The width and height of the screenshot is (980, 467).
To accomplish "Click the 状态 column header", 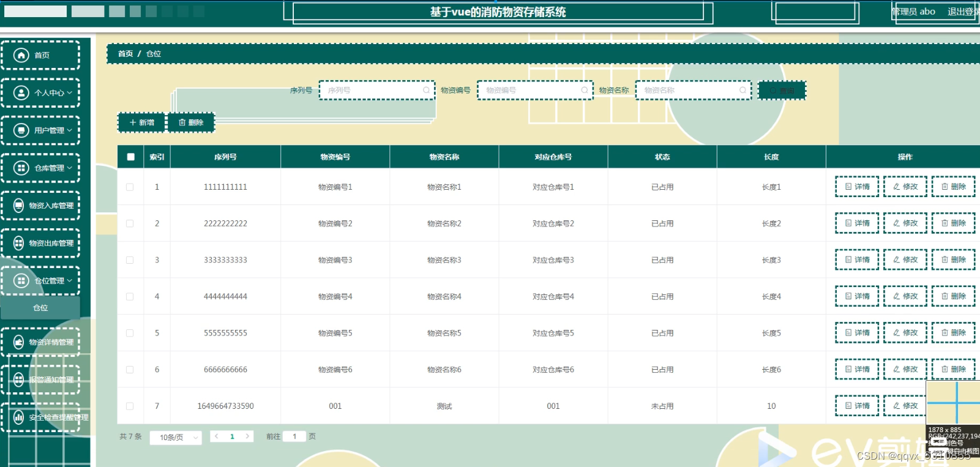I will click(662, 157).
